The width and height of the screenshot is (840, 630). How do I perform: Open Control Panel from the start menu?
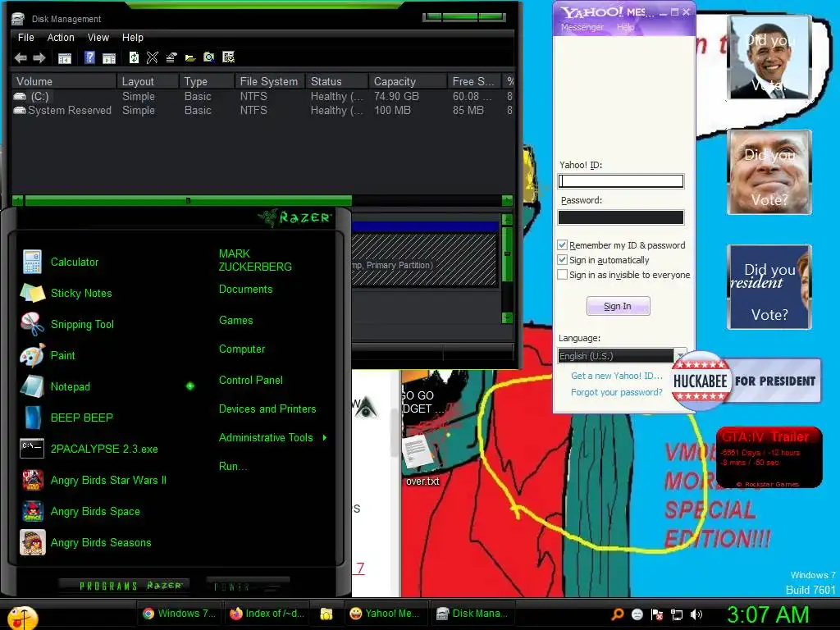pyautogui.click(x=251, y=380)
